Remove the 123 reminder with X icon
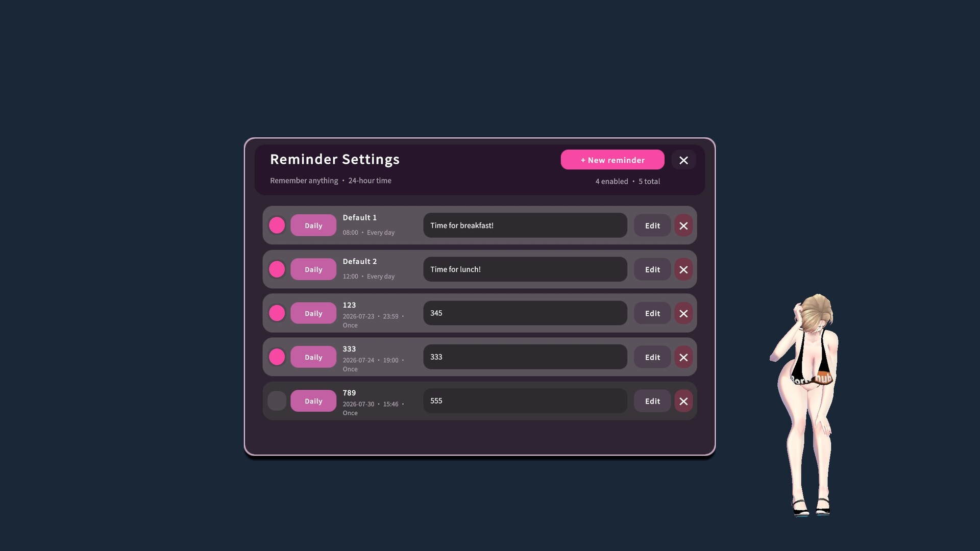Image resolution: width=980 pixels, height=551 pixels. tap(683, 313)
